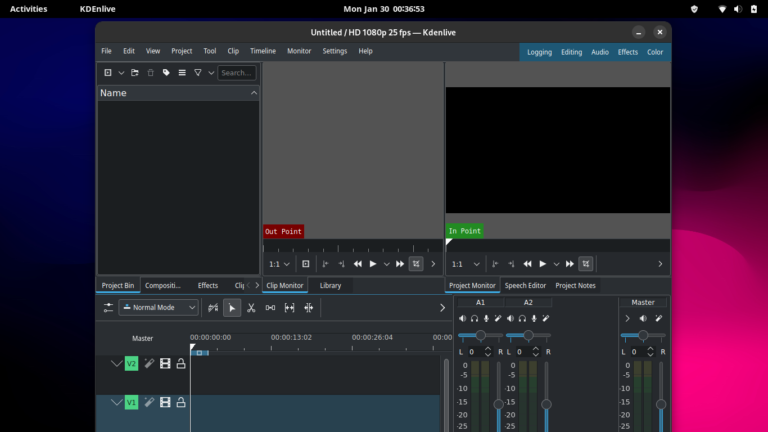Open the Timeline menu
The height and width of the screenshot is (432, 768).
pyautogui.click(x=262, y=51)
